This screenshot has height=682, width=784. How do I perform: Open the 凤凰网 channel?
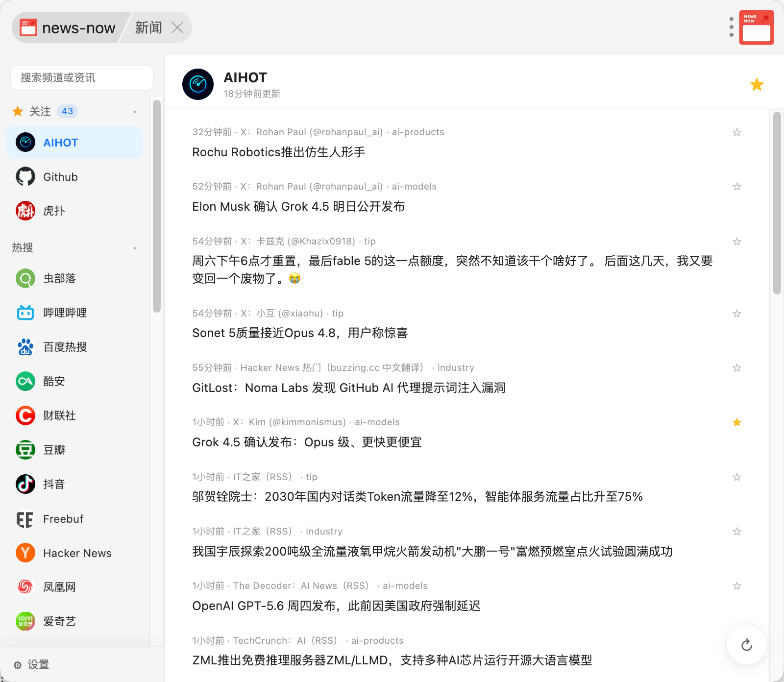(x=74, y=587)
